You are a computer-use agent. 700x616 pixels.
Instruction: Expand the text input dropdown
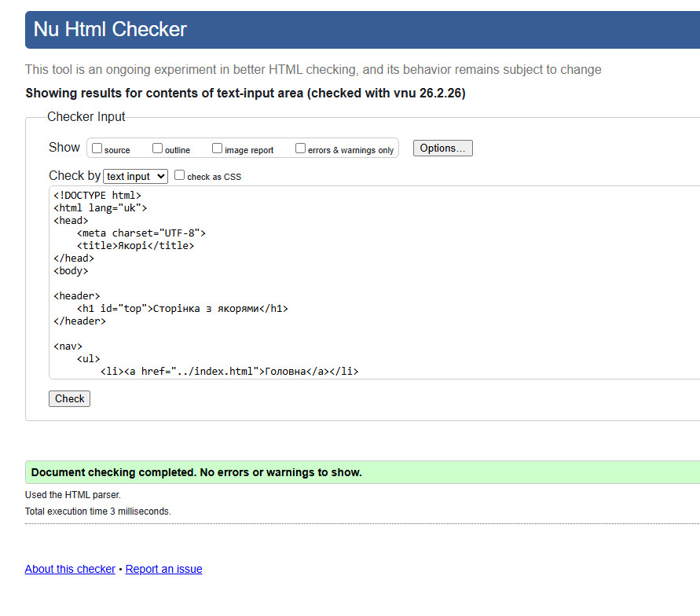135,177
